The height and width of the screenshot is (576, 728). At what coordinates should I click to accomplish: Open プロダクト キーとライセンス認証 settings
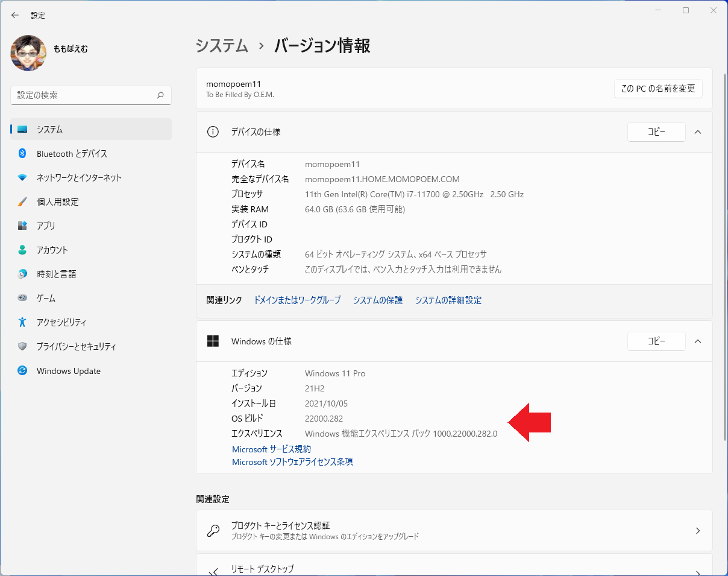(454, 531)
